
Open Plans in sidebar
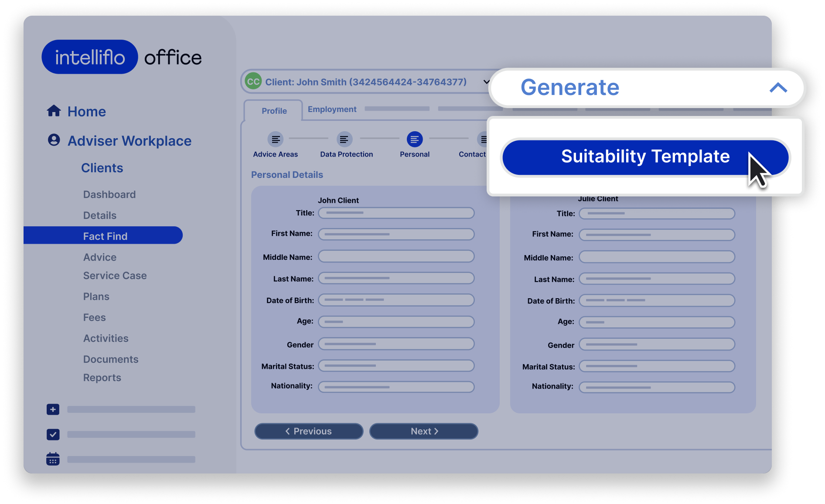[96, 296]
